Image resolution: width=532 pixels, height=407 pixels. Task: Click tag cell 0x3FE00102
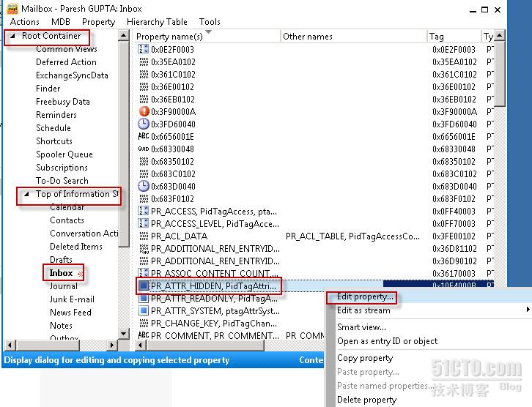(x=454, y=236)
